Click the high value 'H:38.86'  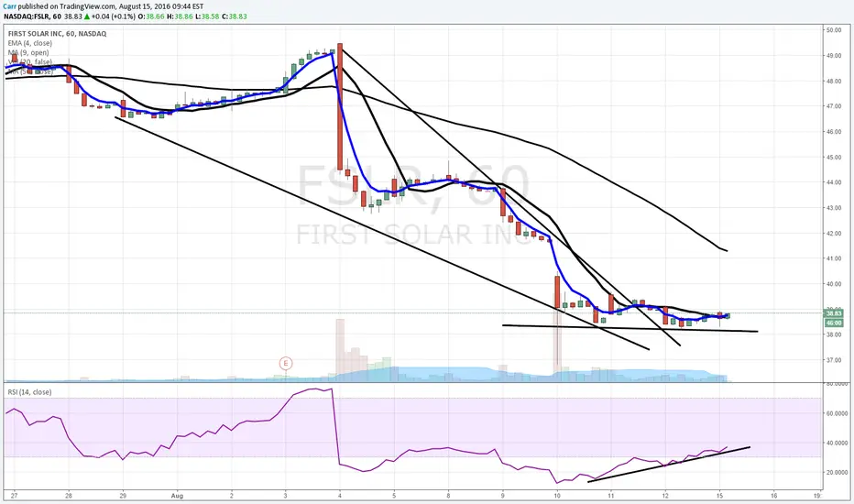point(180,16)
